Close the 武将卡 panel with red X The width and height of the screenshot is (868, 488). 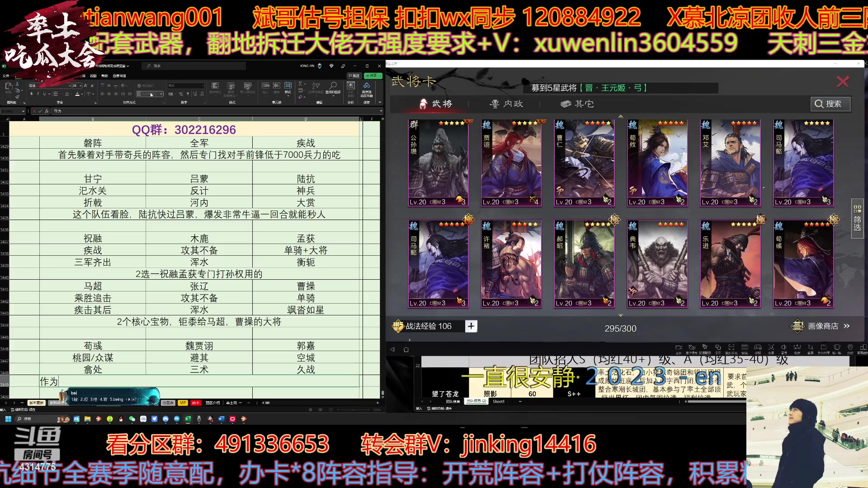(x=843, y=81)
